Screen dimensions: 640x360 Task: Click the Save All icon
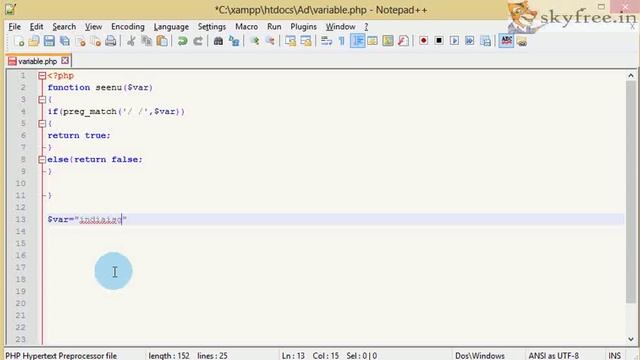coord(64,41)
